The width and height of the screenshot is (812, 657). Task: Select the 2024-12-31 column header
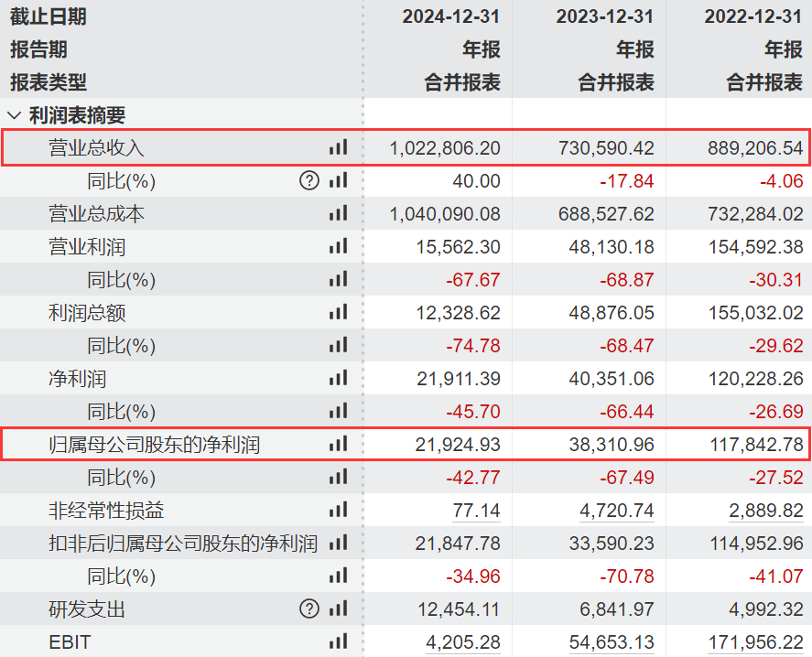(451, 16)
